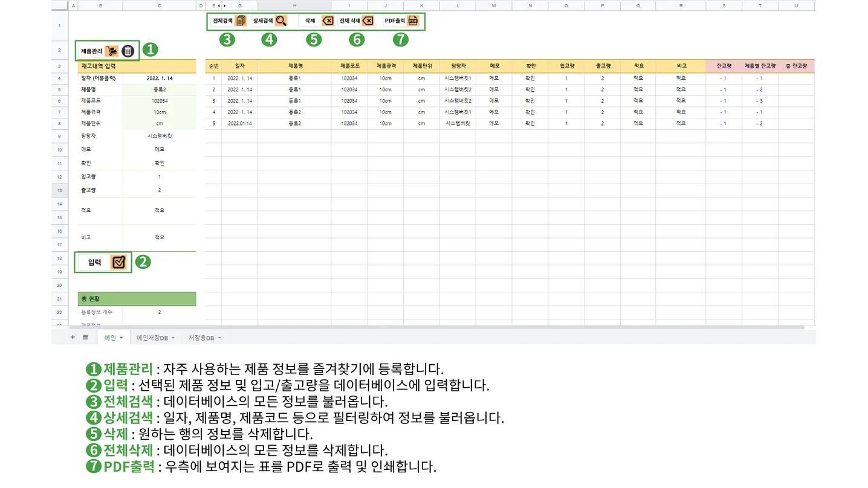The height and width of the screenshot is (488, 868).
Task: Click the 입력 checkmark icon
Action: point(119,262)
